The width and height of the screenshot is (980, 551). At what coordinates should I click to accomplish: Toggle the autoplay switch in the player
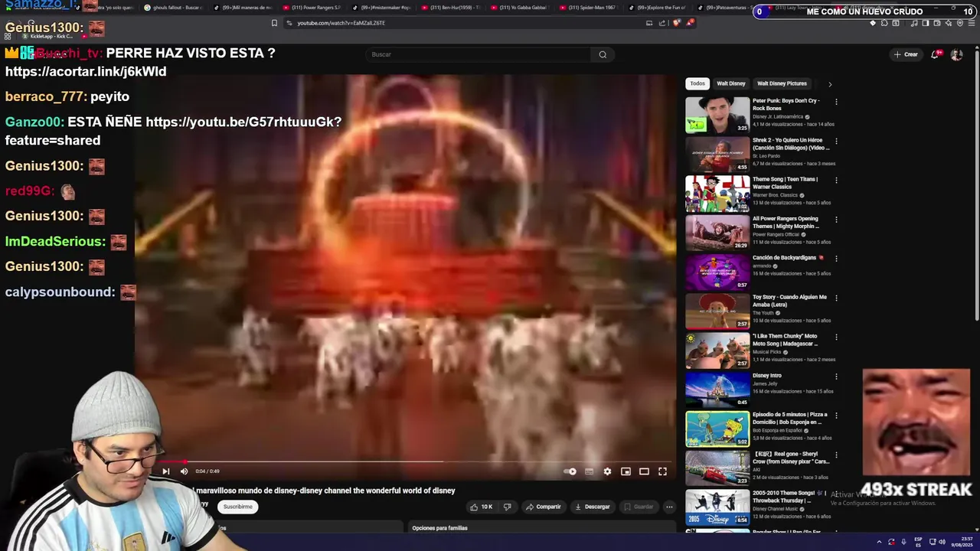tap(570, 471)
